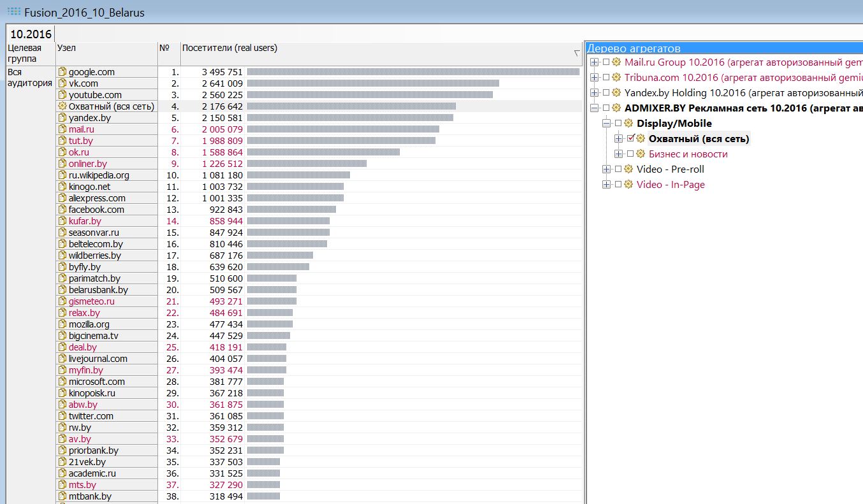The width and height of the screenshot is (863, 504).
Task: Open the Video - In-Page tree item
Action: click(671, 184)
